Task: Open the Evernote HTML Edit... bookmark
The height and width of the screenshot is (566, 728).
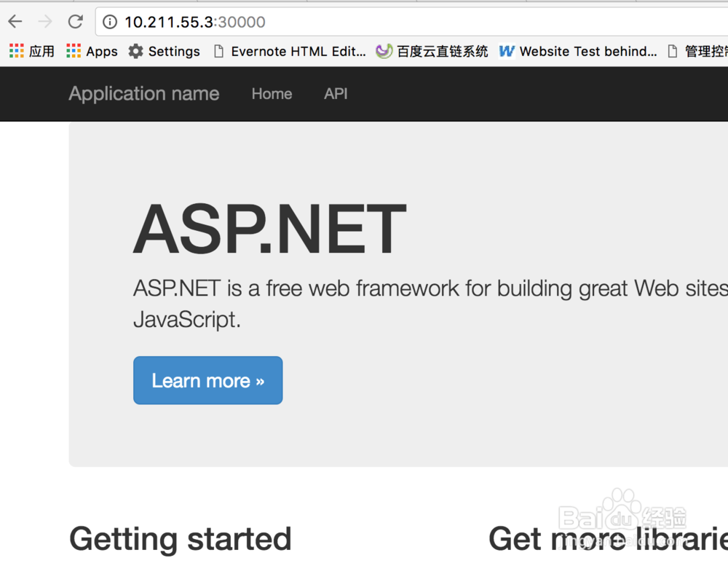Action: [x=290, y=51]
